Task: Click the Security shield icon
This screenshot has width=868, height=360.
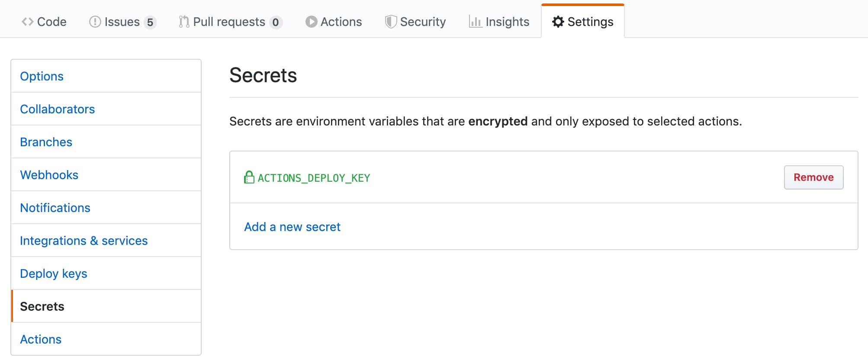Action: [x=391, y=22]
